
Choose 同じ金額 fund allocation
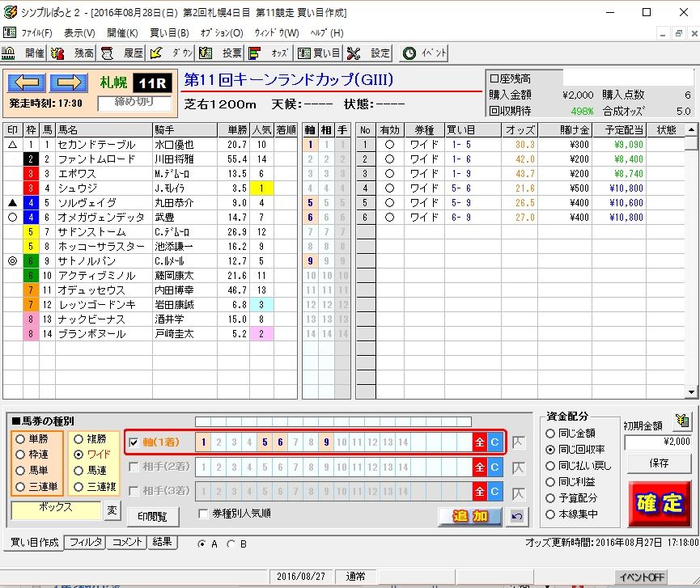point(550,434)
